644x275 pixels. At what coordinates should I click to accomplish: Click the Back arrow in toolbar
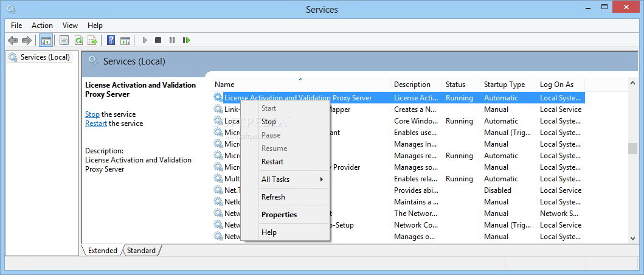pos(13,40)
